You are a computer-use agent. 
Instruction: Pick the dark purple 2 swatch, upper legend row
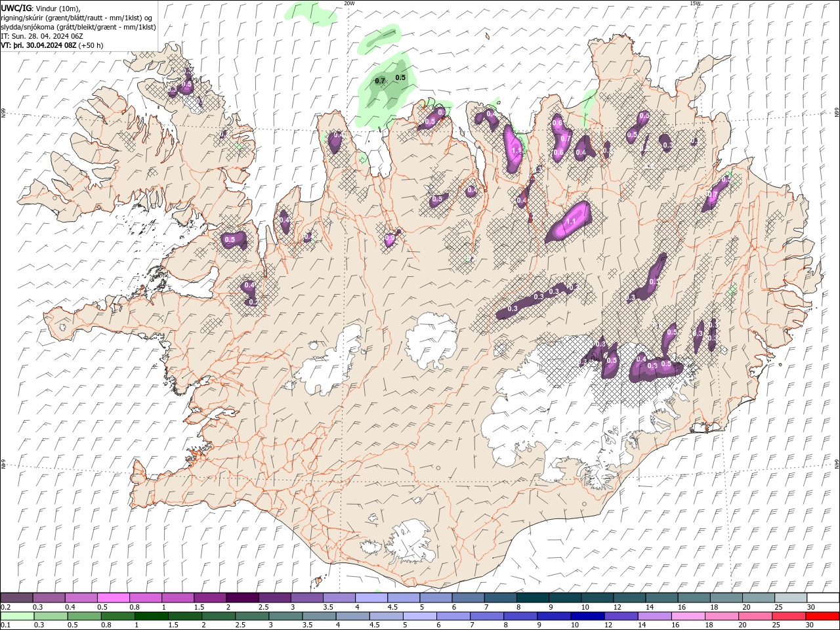pos(242,598)
